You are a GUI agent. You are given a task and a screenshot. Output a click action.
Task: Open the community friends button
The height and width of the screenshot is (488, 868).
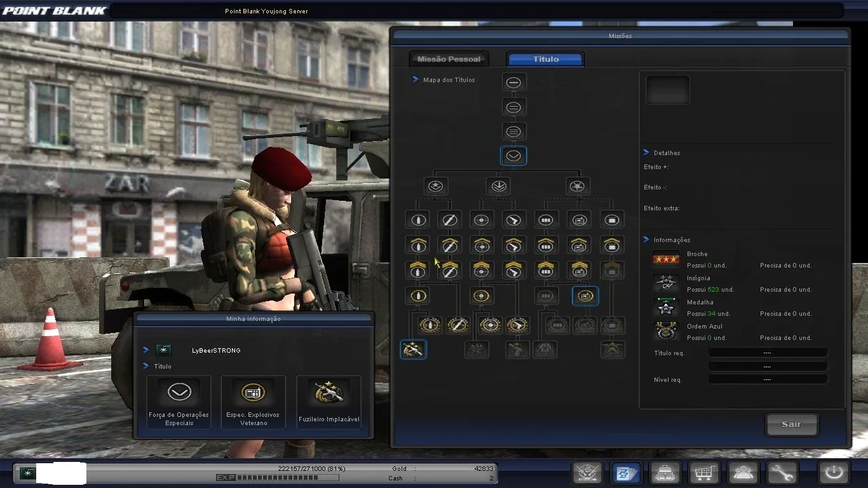(x=743, y=473)
